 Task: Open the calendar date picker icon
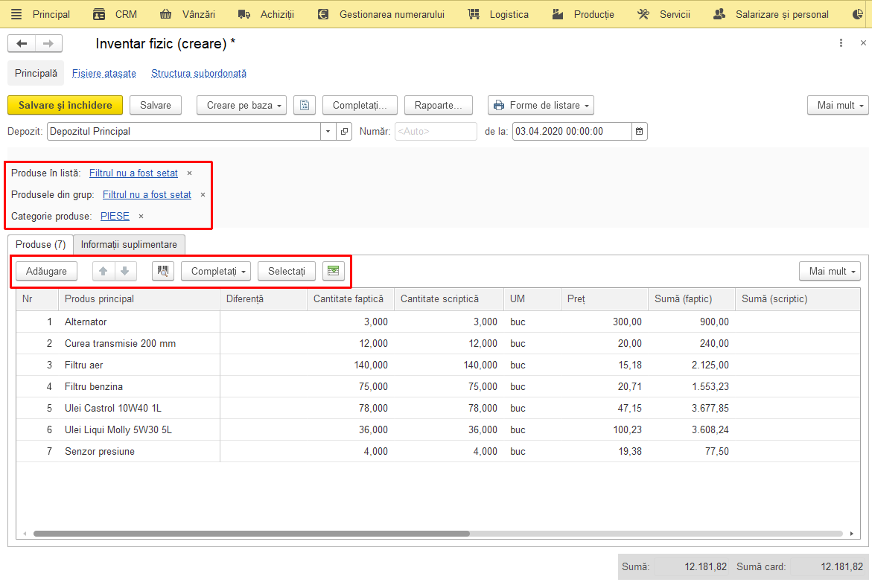coord(640,132)
